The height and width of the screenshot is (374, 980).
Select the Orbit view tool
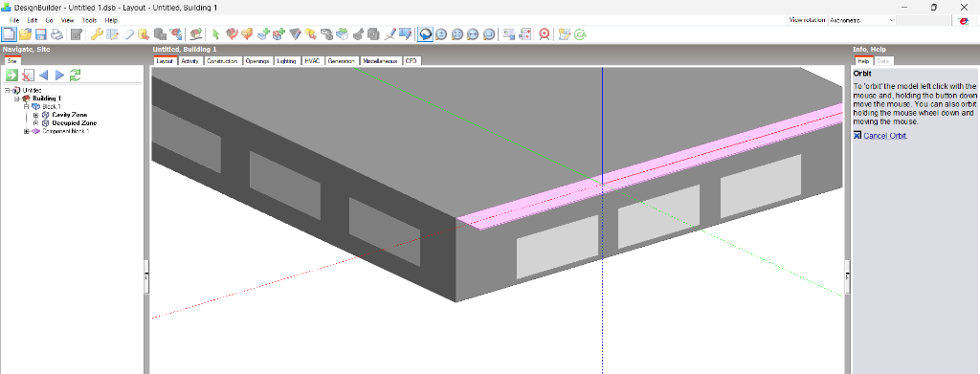[425, 33]
